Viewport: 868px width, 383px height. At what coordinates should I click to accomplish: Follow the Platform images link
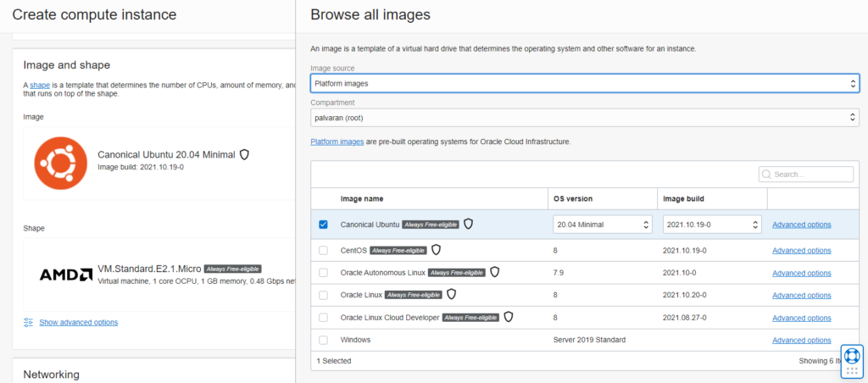(337, 142)
